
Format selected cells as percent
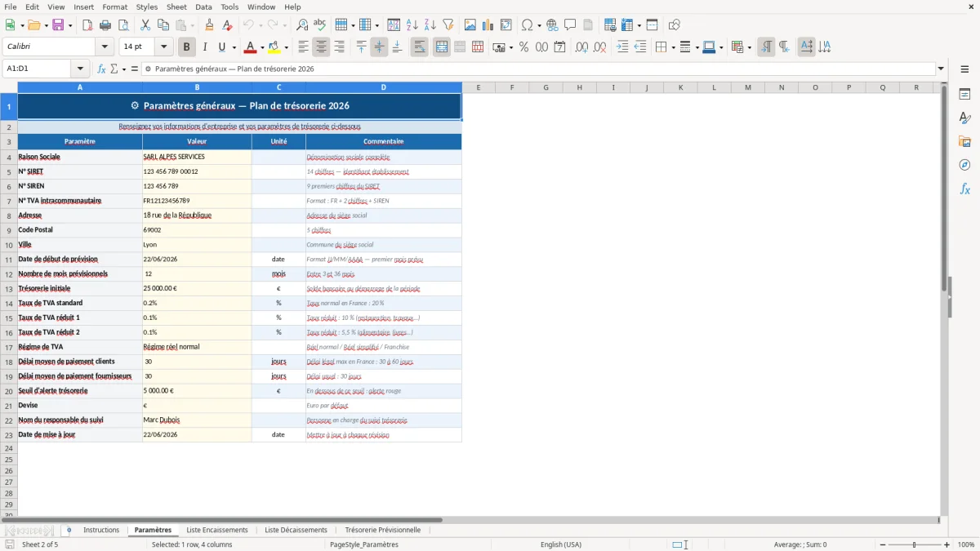(x=523, y=47)
